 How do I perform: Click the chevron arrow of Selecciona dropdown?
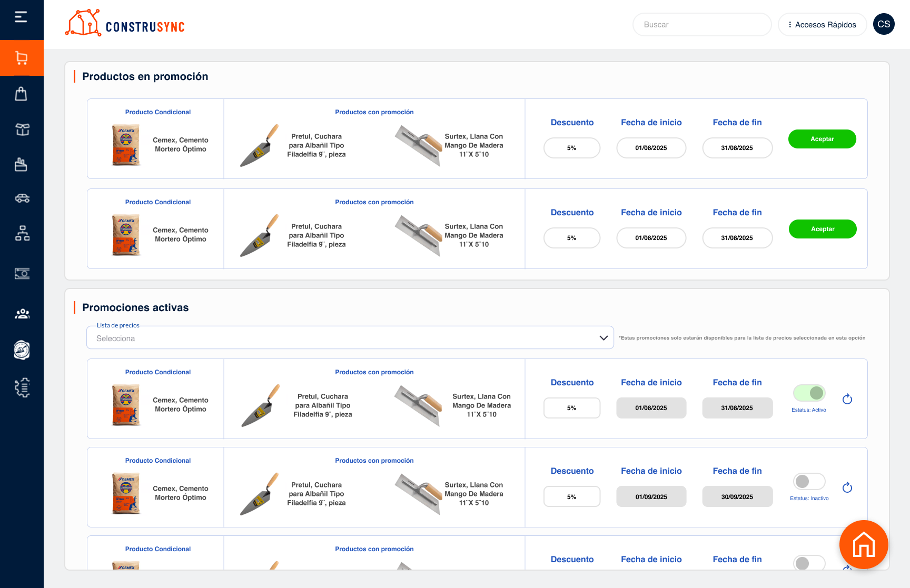(604, 338)
